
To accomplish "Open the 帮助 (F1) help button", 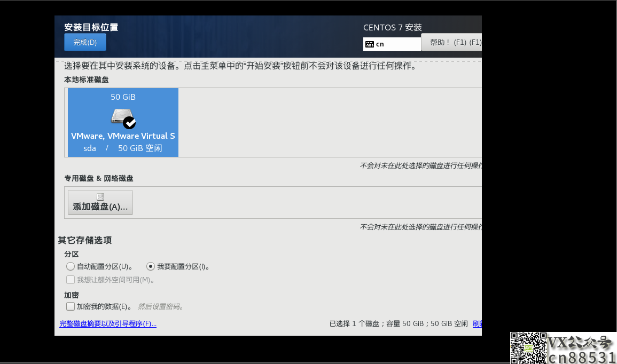I will click(x=451, y=43).
